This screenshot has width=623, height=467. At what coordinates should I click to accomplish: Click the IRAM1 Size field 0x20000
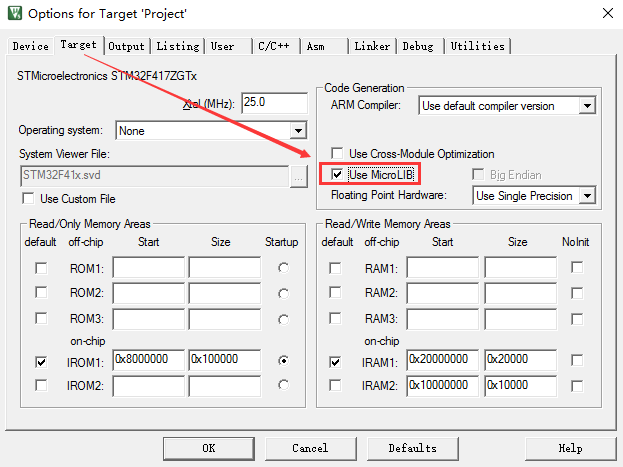[520, 360]
